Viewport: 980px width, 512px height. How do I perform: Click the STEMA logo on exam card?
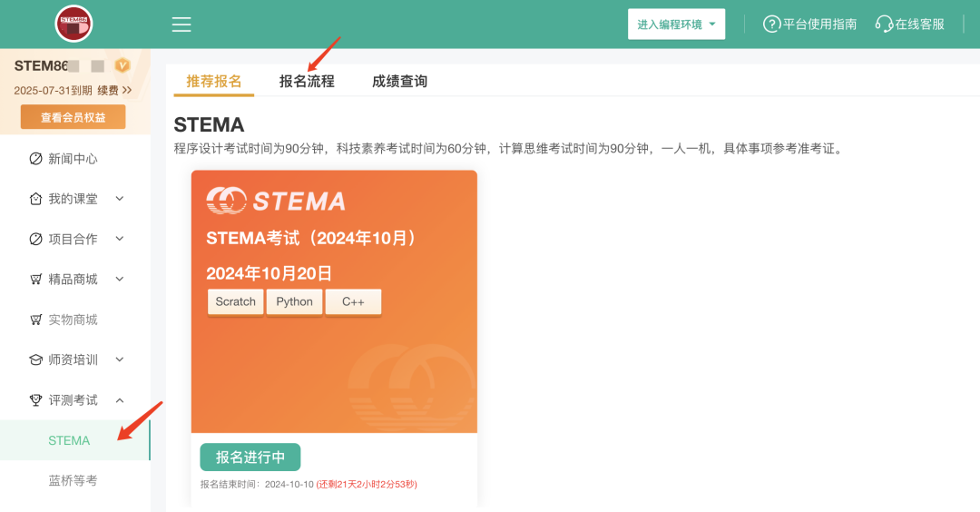276,201
